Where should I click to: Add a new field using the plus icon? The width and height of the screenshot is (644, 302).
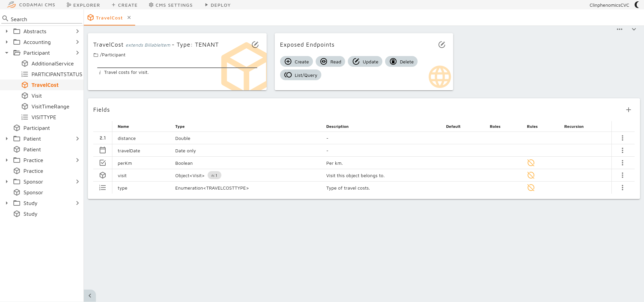click(x=629, y=110)
